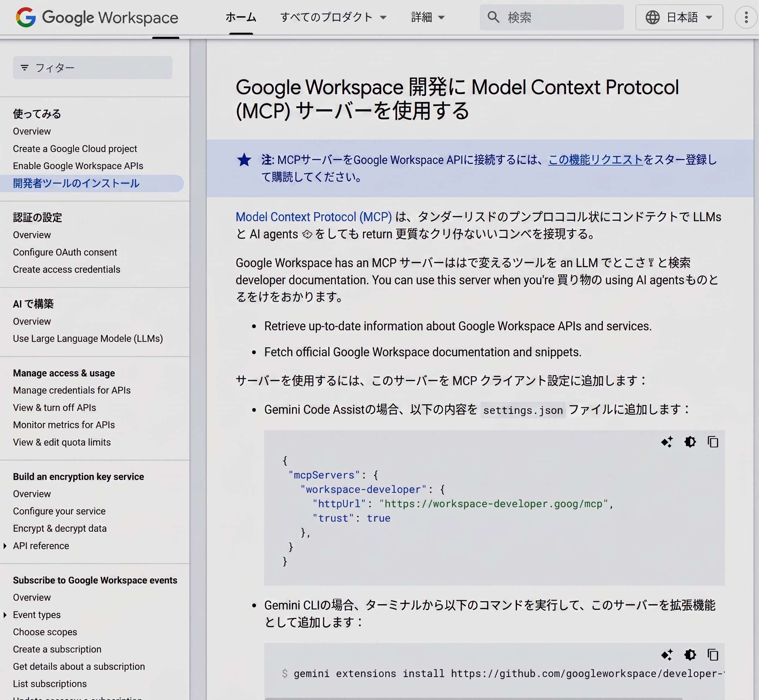Image resolution: width=759 pixels, height=700 pixels.
Task: Click the 認証の設定 section heading
Action: pyautogui.click(x=37, y=217)
